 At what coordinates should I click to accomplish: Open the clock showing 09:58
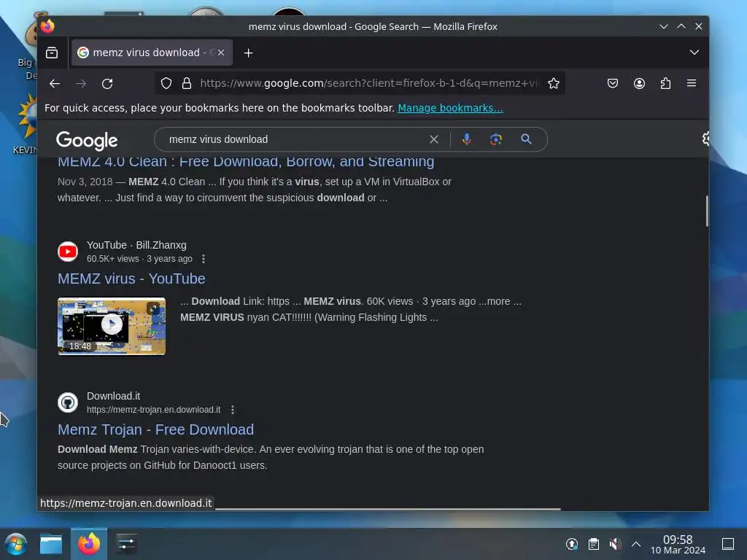pyautogui.click(x=678, y=544)
